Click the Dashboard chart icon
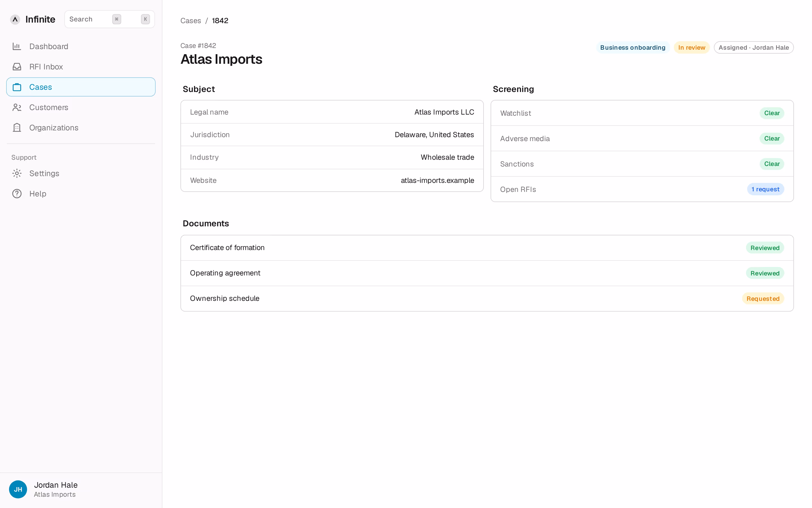This screenshot has height=508, width=812. [17, 46]
